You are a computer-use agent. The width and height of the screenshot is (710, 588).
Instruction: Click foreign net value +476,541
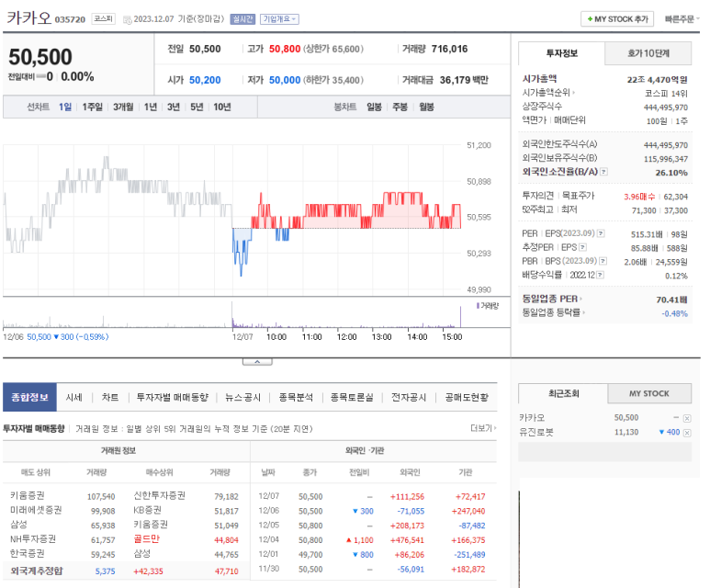(x=409, y=540)
